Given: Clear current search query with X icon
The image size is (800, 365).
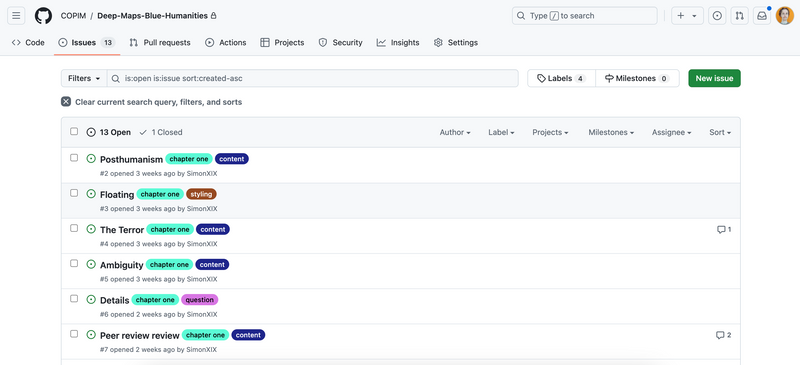Looking at the screenshot, I should pyautogui.click(x=66, y=102).
